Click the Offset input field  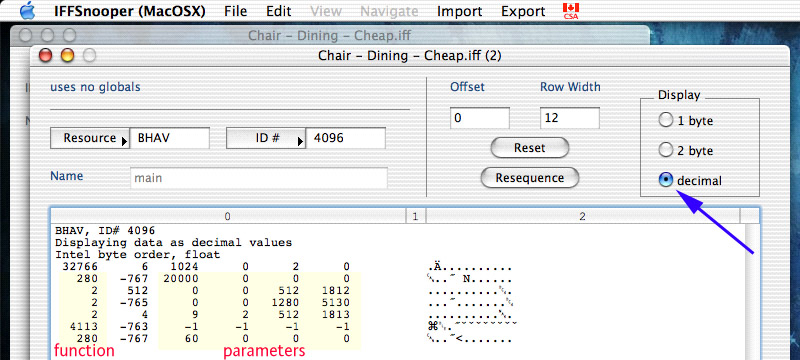[480, 118]
